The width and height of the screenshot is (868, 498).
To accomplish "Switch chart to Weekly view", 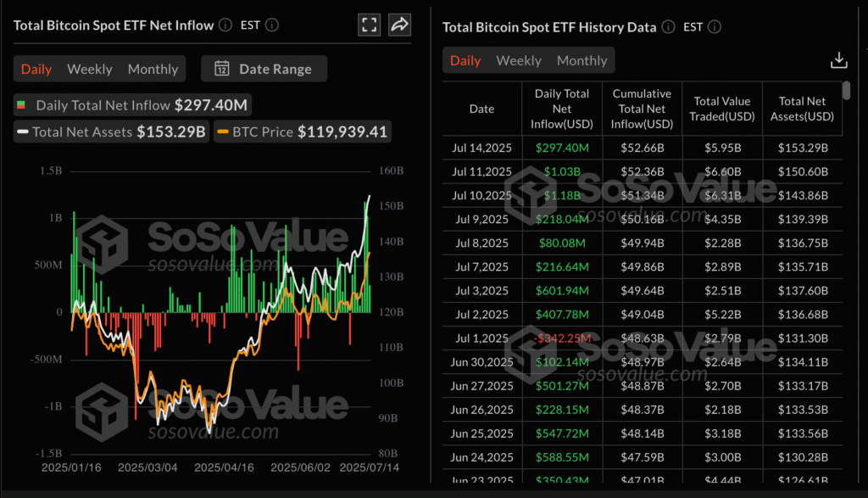I will coord(89,69).
